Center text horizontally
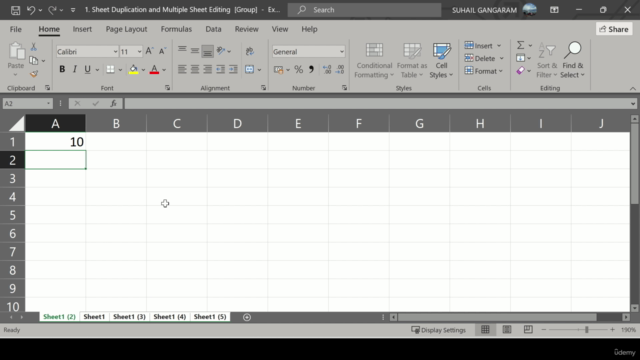The width and height of the screenshot is (640, 360). tap(195, 69)
